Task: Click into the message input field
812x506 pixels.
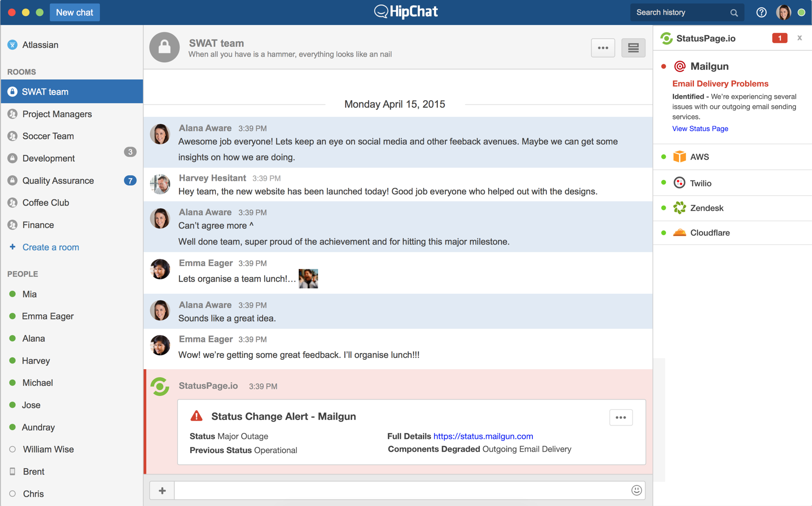Action: tap(403, 491)
